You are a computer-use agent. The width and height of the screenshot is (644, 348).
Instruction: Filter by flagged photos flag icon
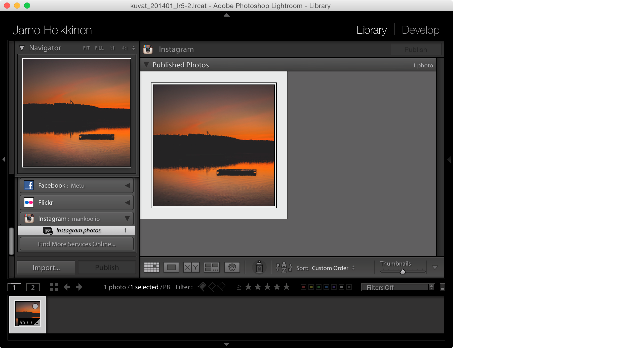coord(202,287)
